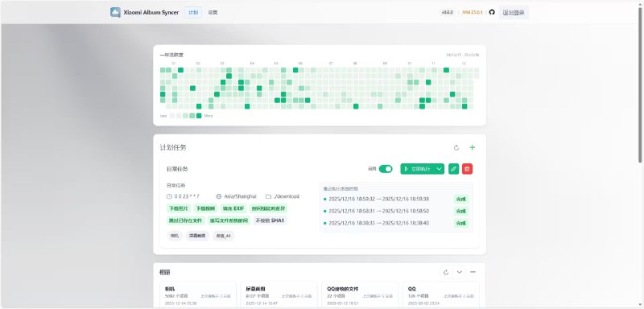The height and width of the screenshot is (309, 644).
Task: Click the ./download path text
Action: pyautogui.click(x=287, y=196)
